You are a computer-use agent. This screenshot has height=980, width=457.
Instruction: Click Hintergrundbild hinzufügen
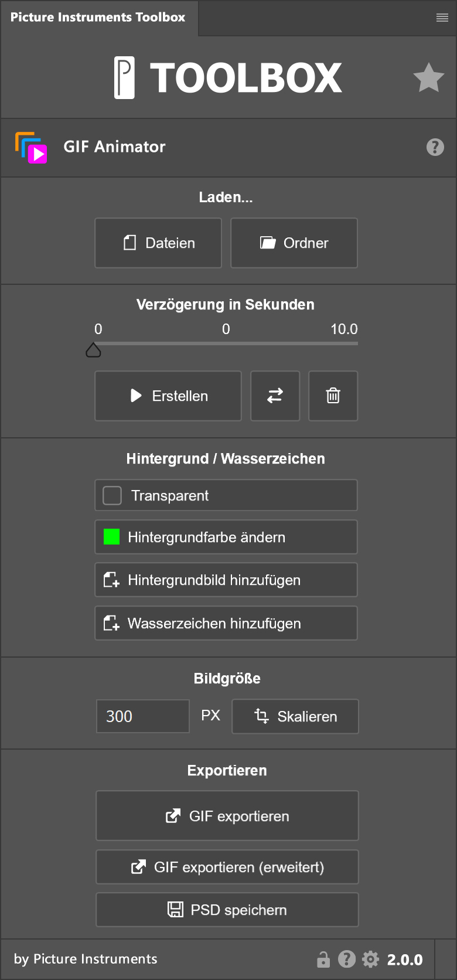pyautogui.click(x=226, y=580)
